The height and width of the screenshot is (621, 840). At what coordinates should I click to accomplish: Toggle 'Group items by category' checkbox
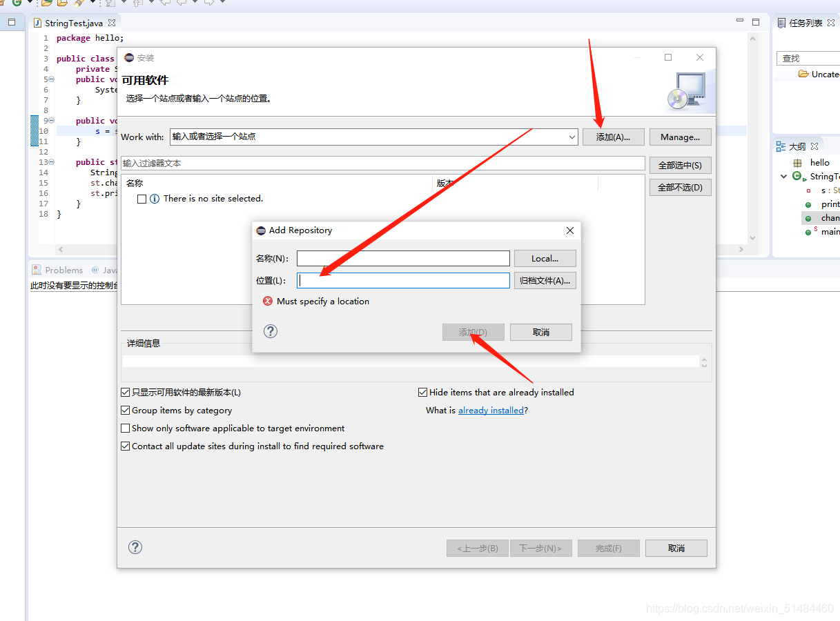[x=126, y=411]
